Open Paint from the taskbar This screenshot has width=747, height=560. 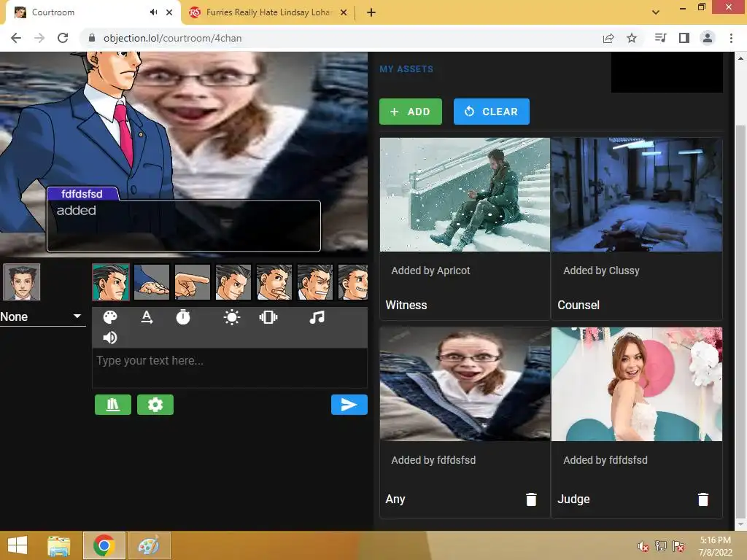click(149, 545)
